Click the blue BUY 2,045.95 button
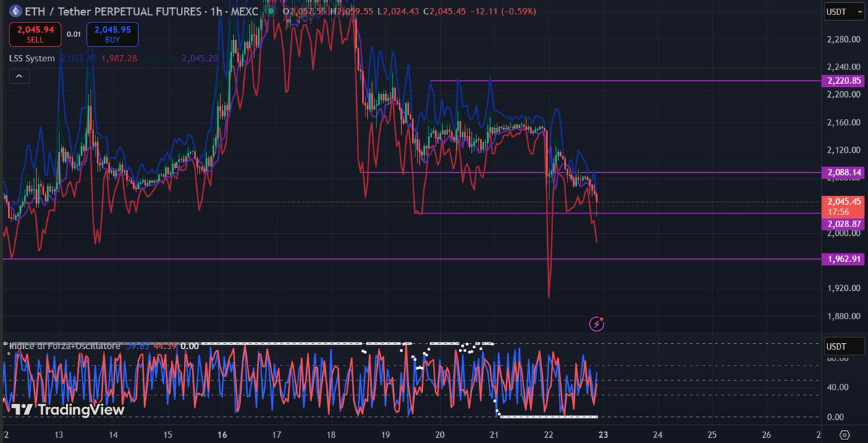The width and height of the screenshot is (868, 443). pyautogui.click(x=112, y=34)
